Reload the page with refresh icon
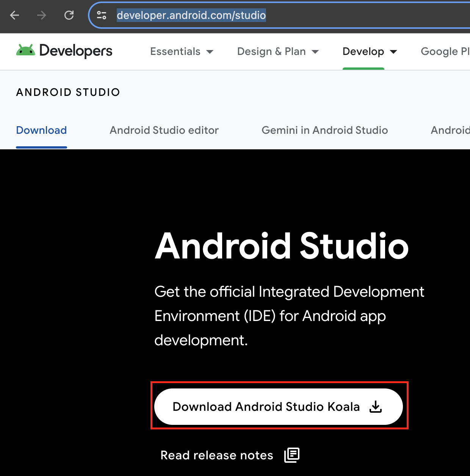This screenshot has height=476, width=470. [69, 15]
